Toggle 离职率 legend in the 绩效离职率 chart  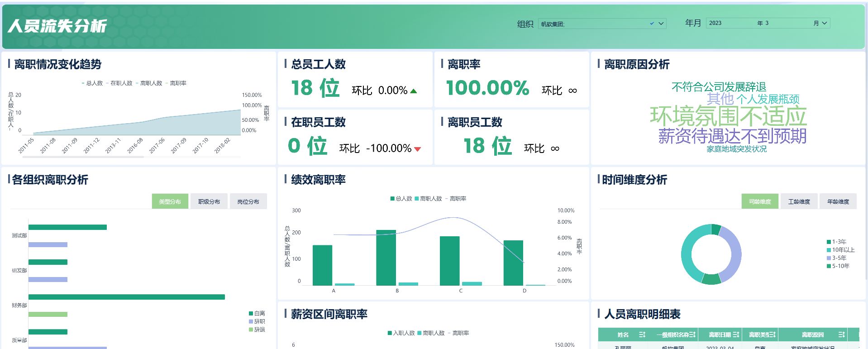click(x=456, y=199)
